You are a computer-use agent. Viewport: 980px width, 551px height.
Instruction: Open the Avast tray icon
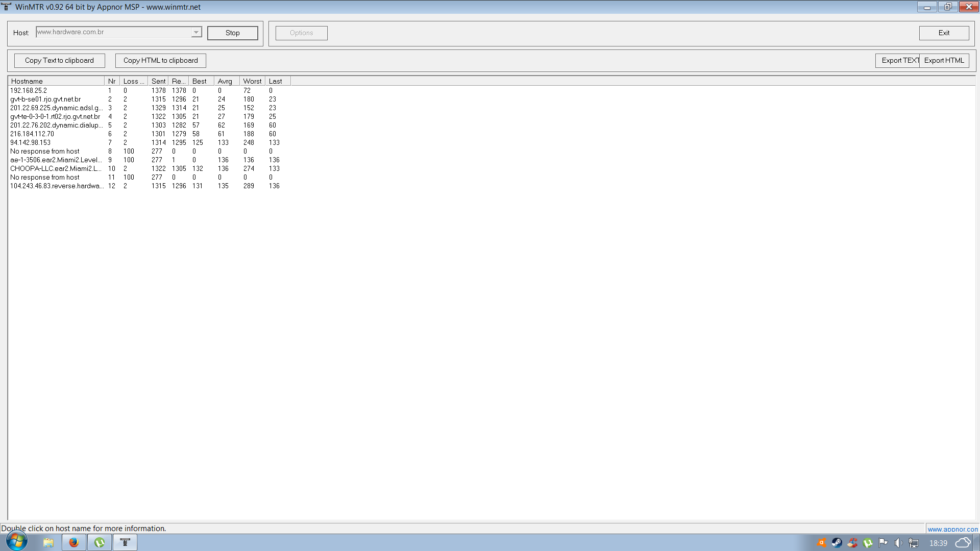click(821, 543)
